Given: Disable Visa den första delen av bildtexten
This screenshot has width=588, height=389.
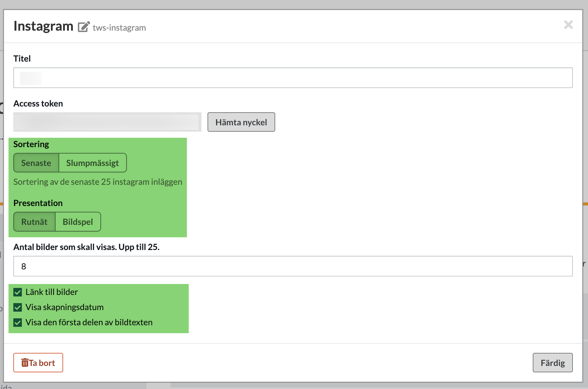Looking at the screenshot, I should click(x=18, y=323).
